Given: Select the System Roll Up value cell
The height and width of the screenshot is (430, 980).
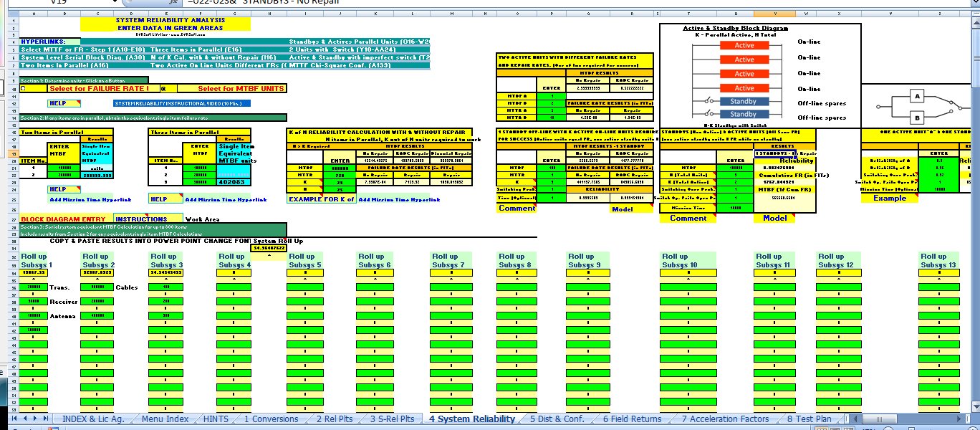Looking at the screenshot, I should (x=269, y=248).
